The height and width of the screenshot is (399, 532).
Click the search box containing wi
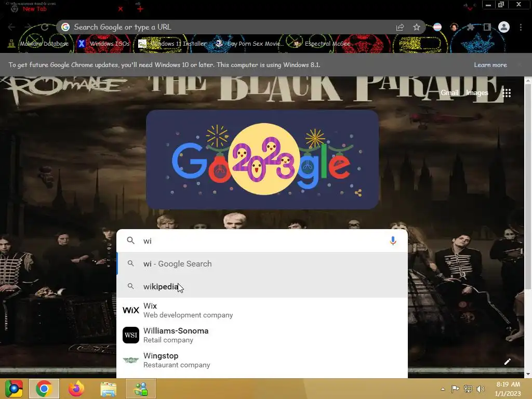[262, 241]
